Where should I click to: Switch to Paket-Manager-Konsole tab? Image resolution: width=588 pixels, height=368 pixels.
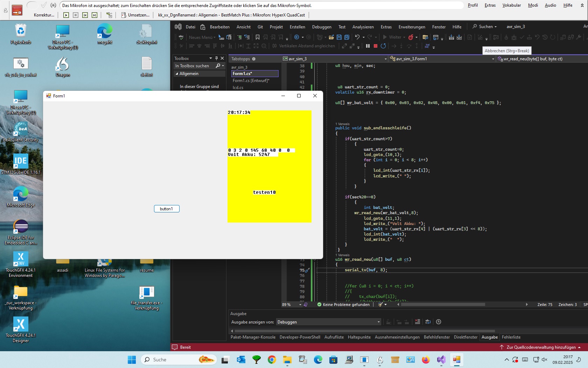pos(253,337)
